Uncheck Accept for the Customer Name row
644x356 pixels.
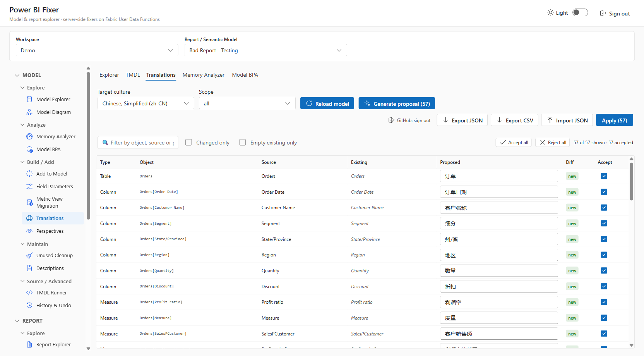(604, 208)
